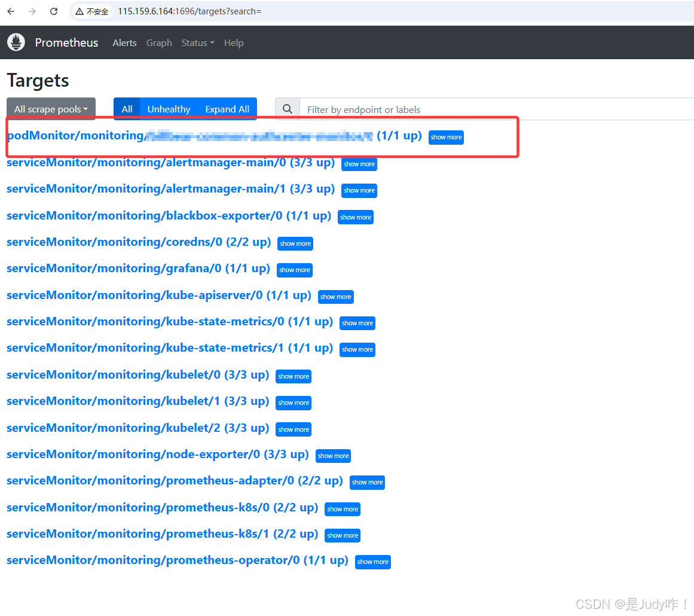Open kube-state-metrics/0 target link
Image resolution: width=694 pixels, height=616 pixels.
[x=170, y=322]
